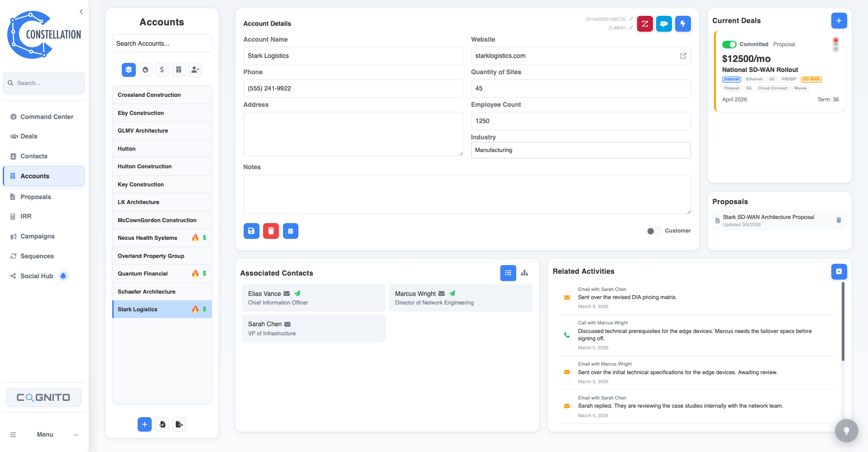The height and width of the screenshot is (452, 868).
Task: Expand the Menu at bottom left
Action: [x=75, y=434]
